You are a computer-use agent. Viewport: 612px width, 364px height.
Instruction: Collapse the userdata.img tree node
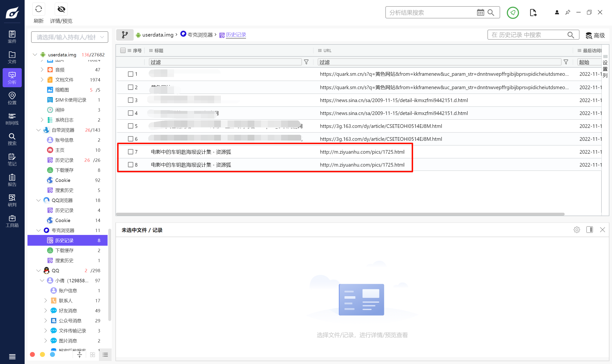[x=35, y=54]
